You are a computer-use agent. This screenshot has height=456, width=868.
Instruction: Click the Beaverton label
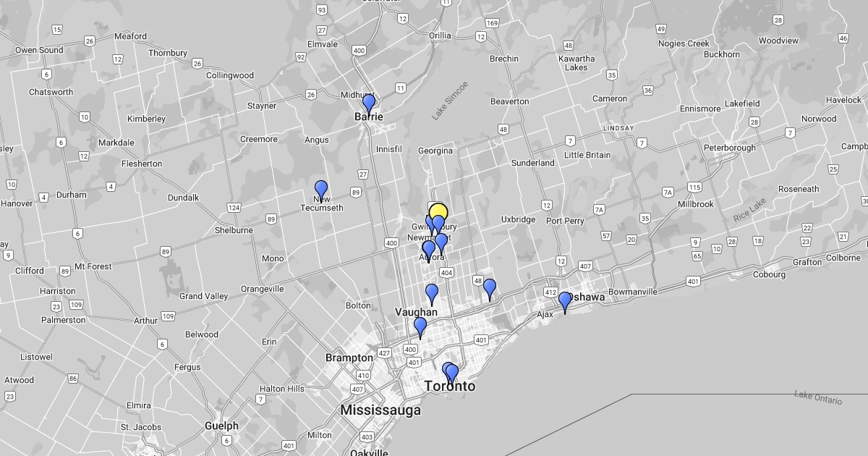click(x=510, y=101)
